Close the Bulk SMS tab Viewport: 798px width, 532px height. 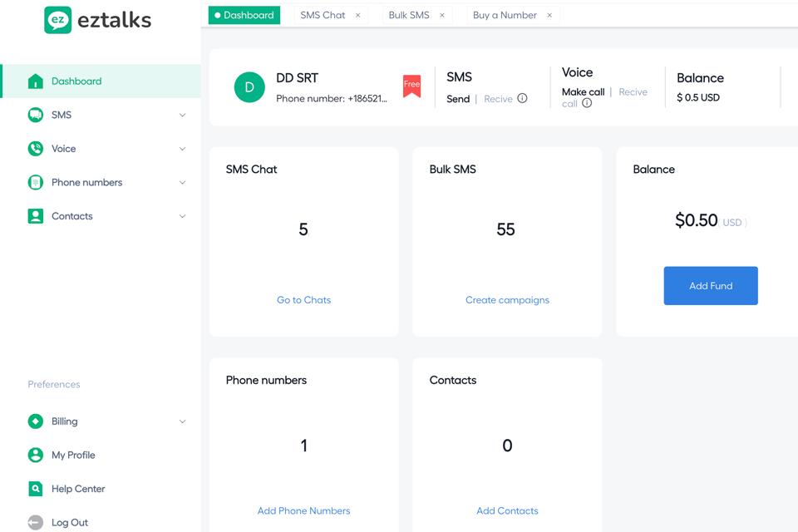[441, 15]
